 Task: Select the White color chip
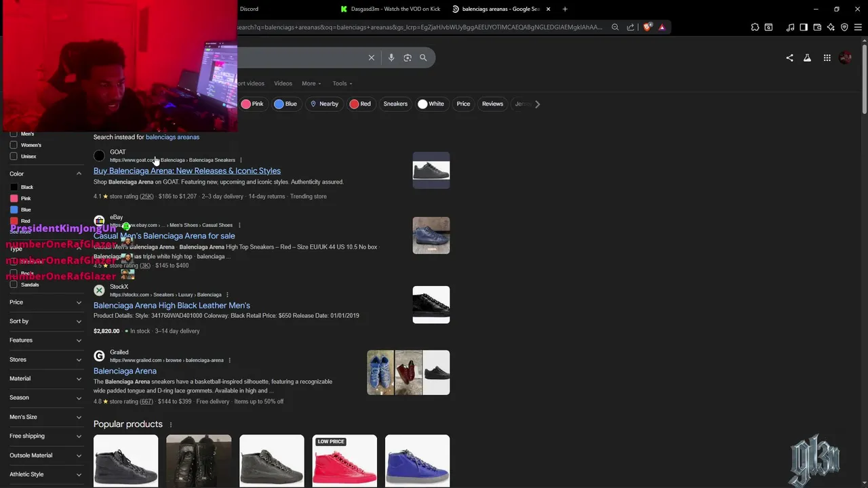click(x=431, y=104)
